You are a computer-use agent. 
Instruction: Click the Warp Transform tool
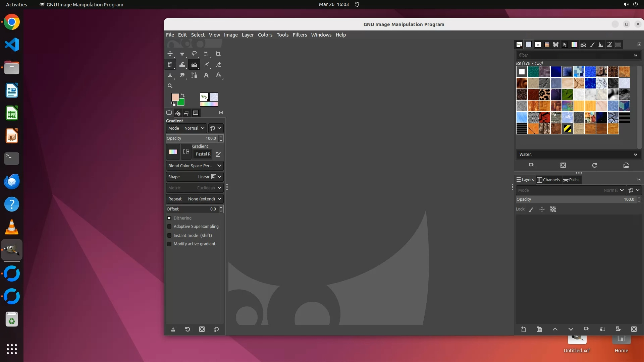coord(182,64)
